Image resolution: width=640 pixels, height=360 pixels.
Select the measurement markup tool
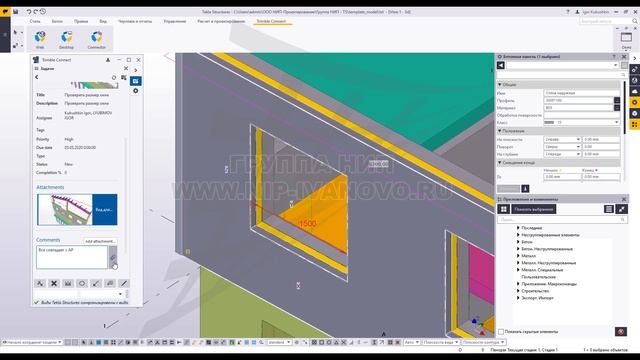68,283
